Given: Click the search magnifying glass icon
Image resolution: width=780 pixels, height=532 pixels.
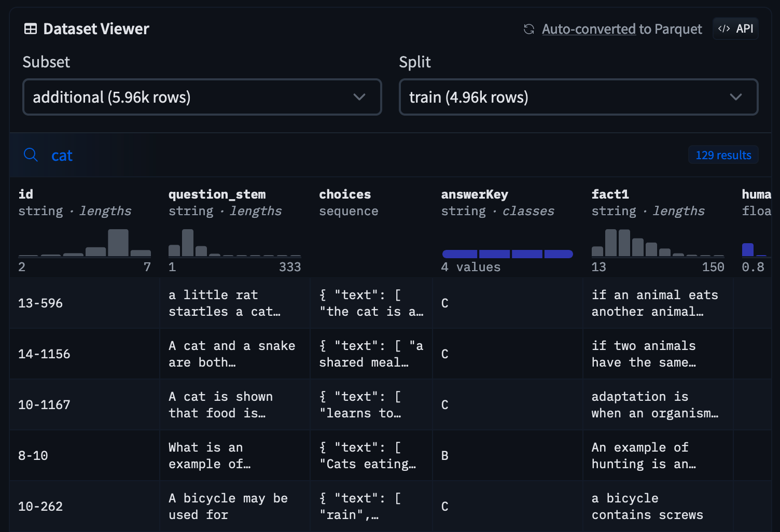Looking at the screenshot, I should [31, 155].
